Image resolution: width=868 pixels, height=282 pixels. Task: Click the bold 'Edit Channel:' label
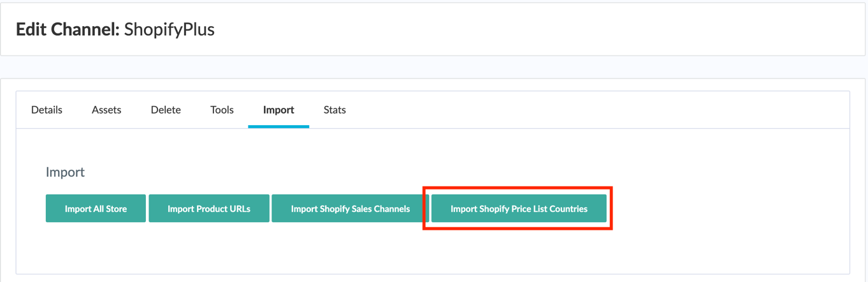(67, 29)
